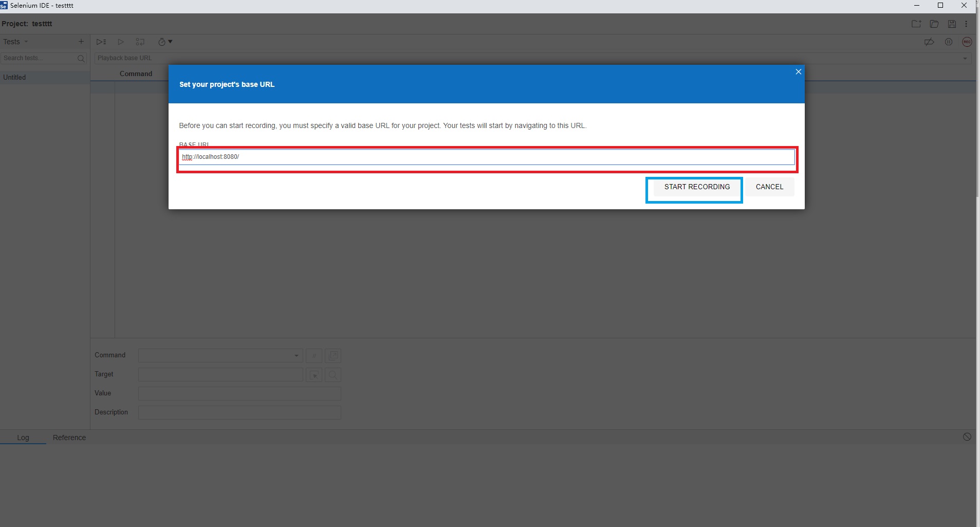Open a project using the open folder icon
Viewport: 980px width, 527px height.
click(934, 24)
